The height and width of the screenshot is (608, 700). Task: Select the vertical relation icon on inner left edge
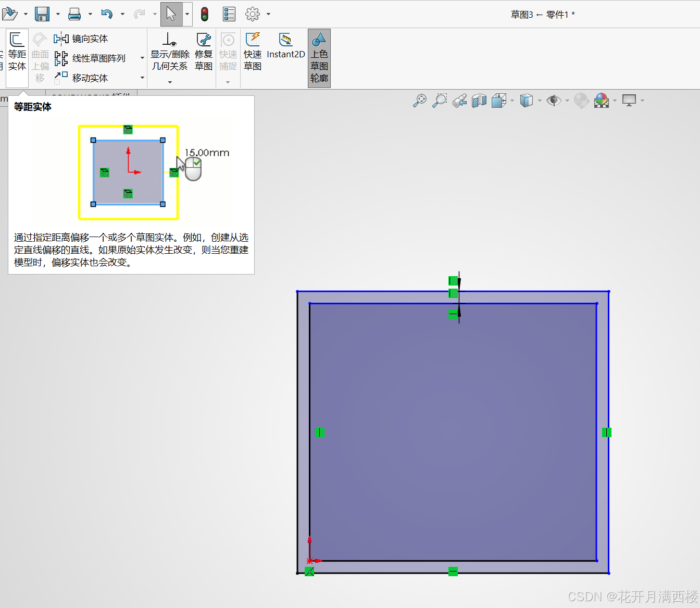coord(320,432)
